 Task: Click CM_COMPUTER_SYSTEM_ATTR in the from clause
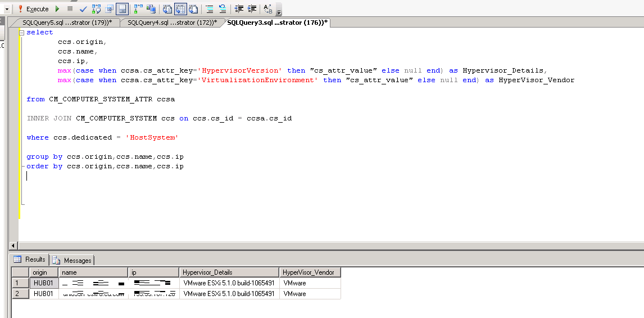click(101, 99)
